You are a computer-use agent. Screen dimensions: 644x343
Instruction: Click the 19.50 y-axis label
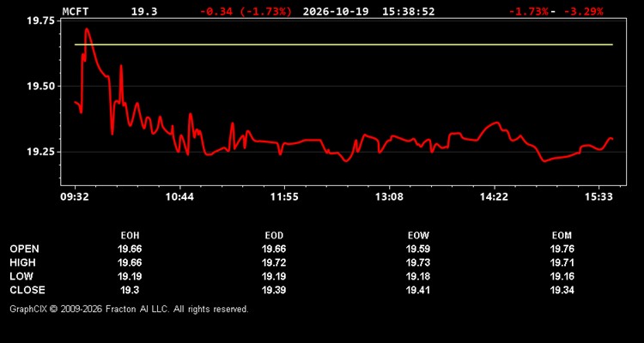(x=39, y=86)
